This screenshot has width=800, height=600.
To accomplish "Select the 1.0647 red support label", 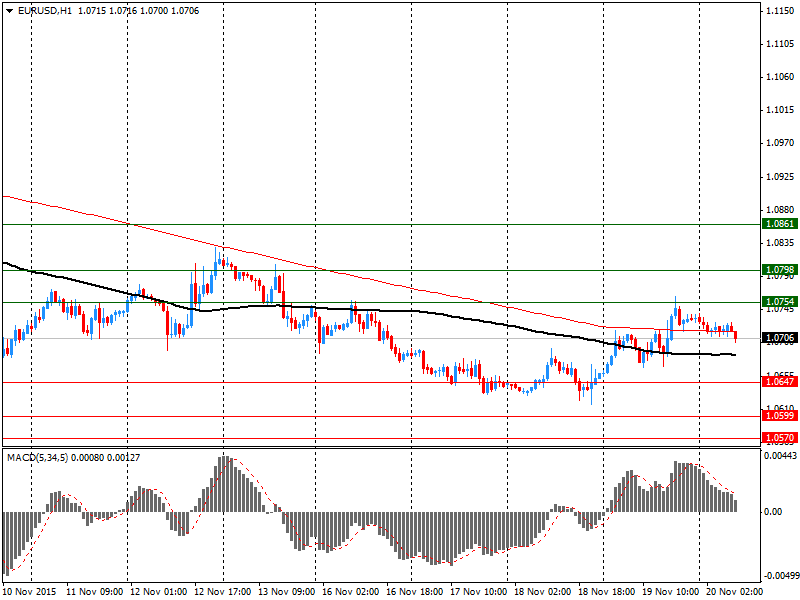I will [x=780, y=381].
